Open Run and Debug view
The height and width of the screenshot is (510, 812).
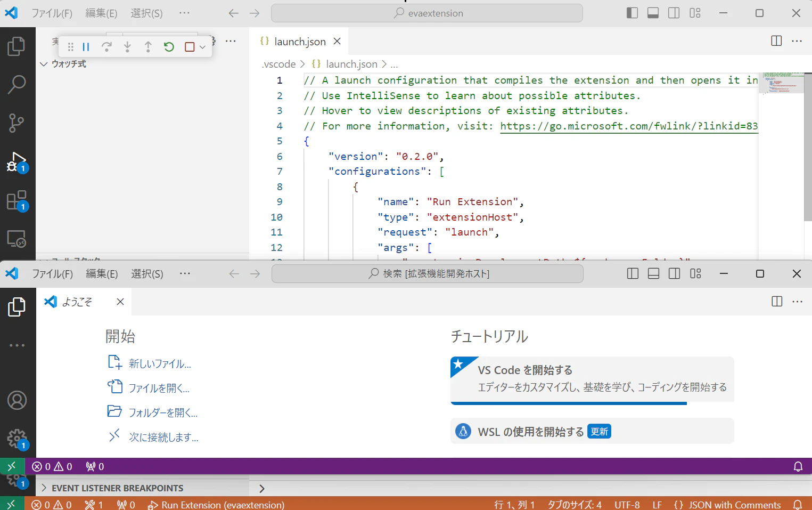pyautogui.click(x=17, y=161)
